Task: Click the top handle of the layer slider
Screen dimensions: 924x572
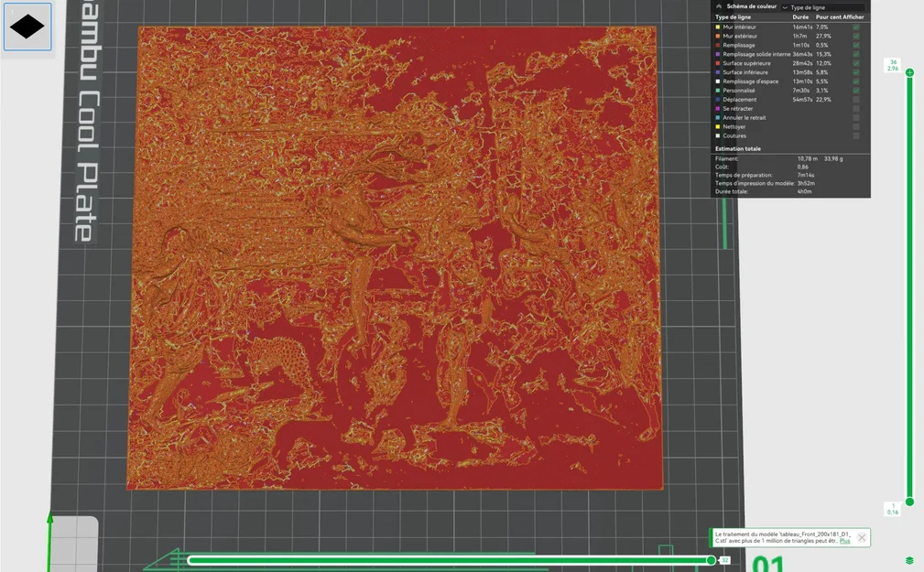Action: (x=910, y=72)
